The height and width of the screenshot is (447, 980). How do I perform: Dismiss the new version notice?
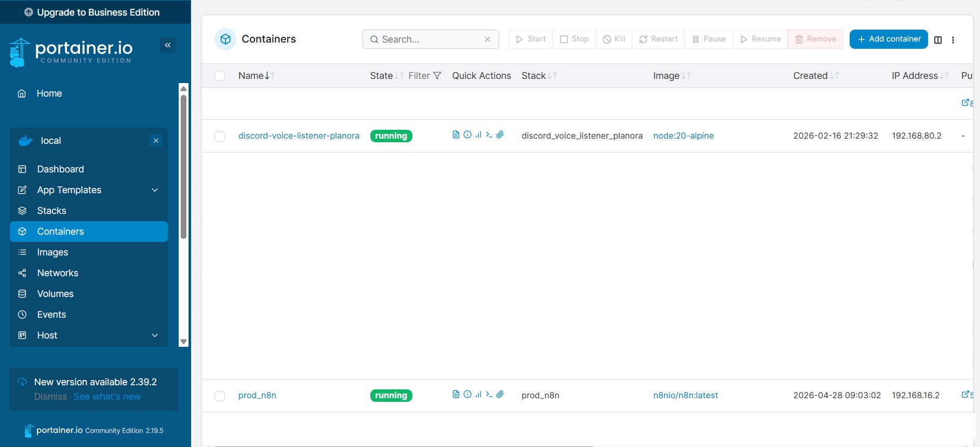point(50,397)
